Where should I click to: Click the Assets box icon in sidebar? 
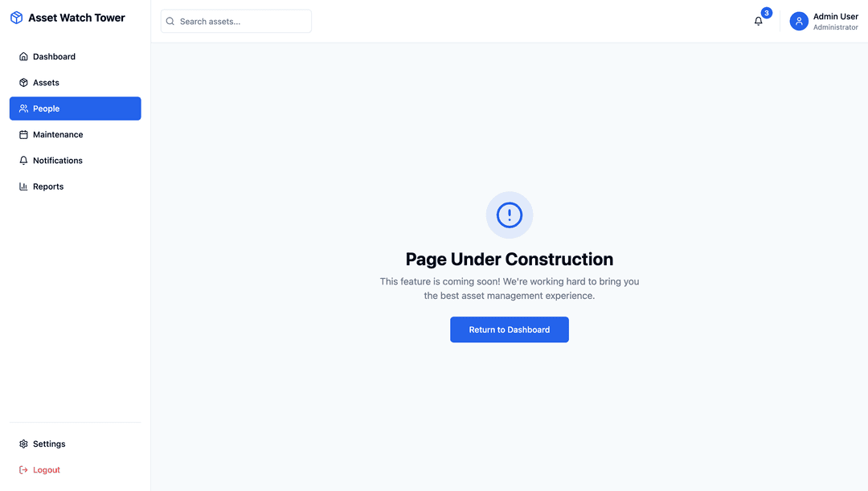tap(23, 83)
